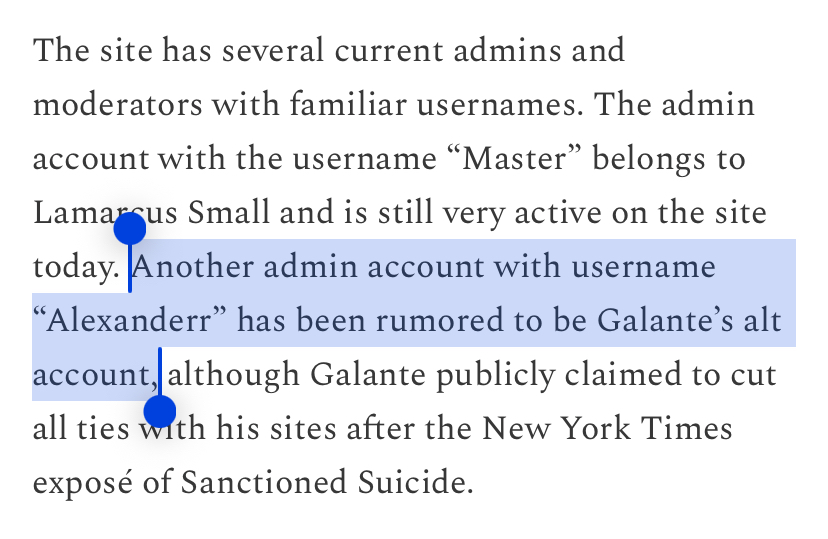
Task: Tap the end selection handle below 'account,'
Action: [x=160, y=410]
